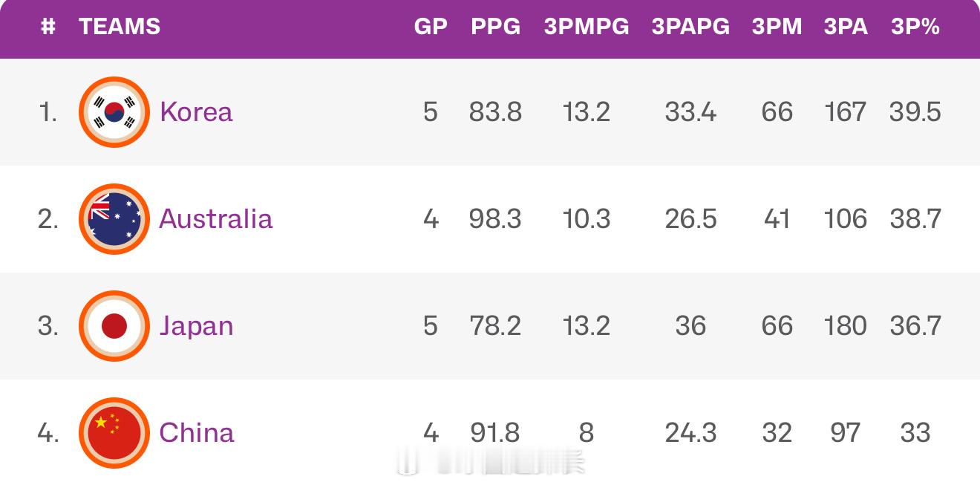Screen dimensions: 980x485
Task: Click the # rank column header
Action: 48,27
